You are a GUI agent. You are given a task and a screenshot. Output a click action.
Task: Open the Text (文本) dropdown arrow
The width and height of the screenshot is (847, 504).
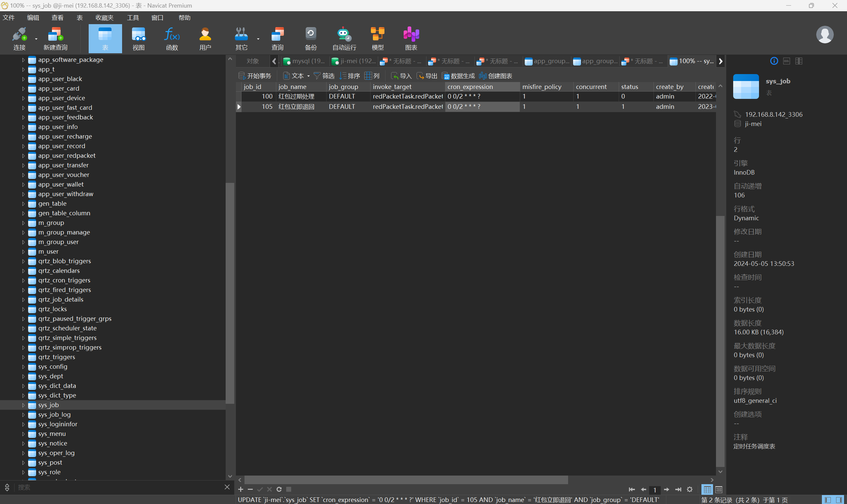(308, 76)
